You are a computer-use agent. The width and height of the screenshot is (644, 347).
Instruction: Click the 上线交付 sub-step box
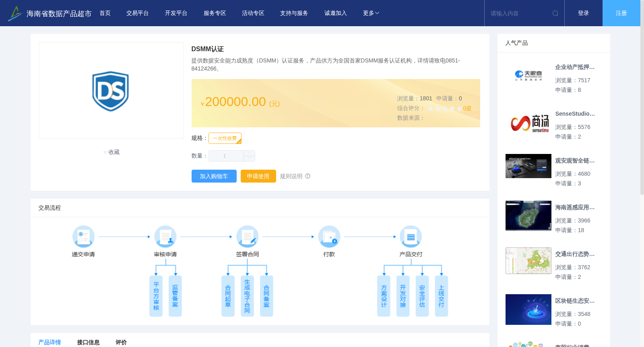442,296
